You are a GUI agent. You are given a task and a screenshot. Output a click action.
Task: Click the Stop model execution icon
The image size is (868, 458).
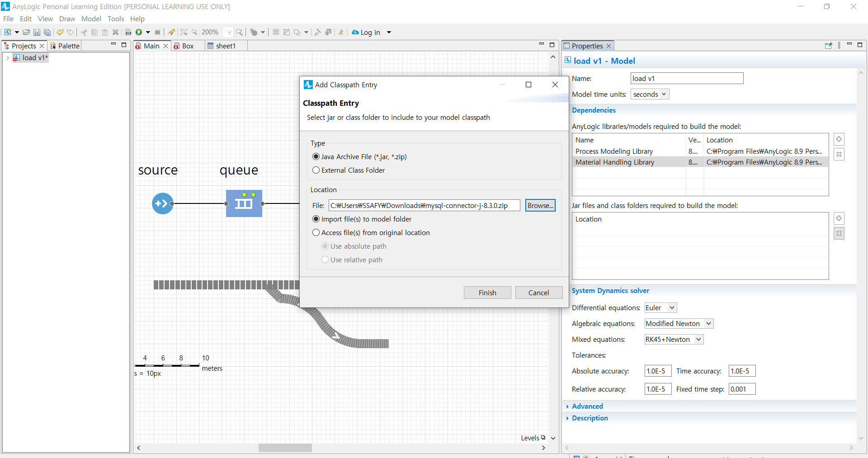point(157,32)
